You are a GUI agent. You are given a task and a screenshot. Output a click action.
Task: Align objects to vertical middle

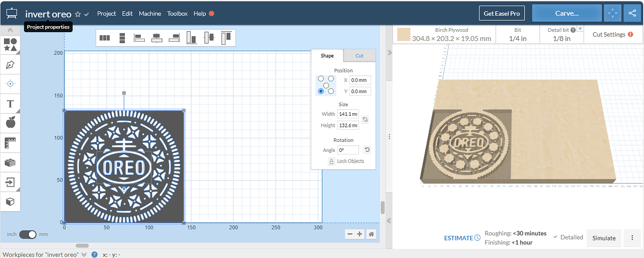[x=209, y=38]
